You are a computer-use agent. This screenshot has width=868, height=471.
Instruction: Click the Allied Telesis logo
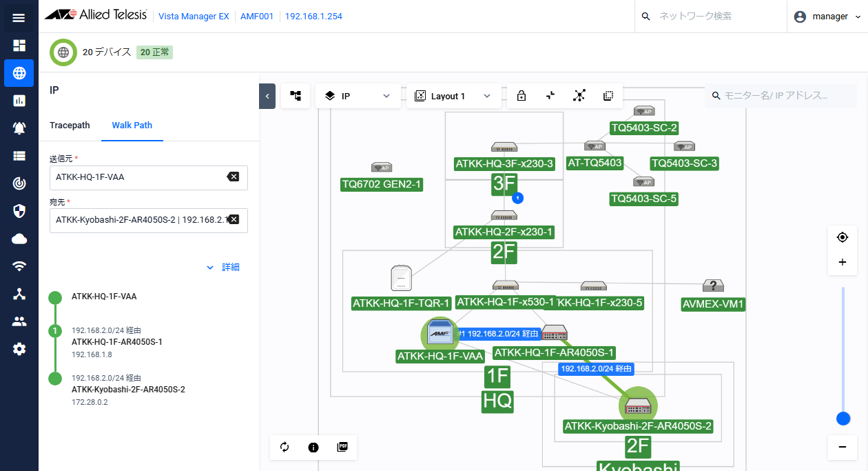(96, 16)
